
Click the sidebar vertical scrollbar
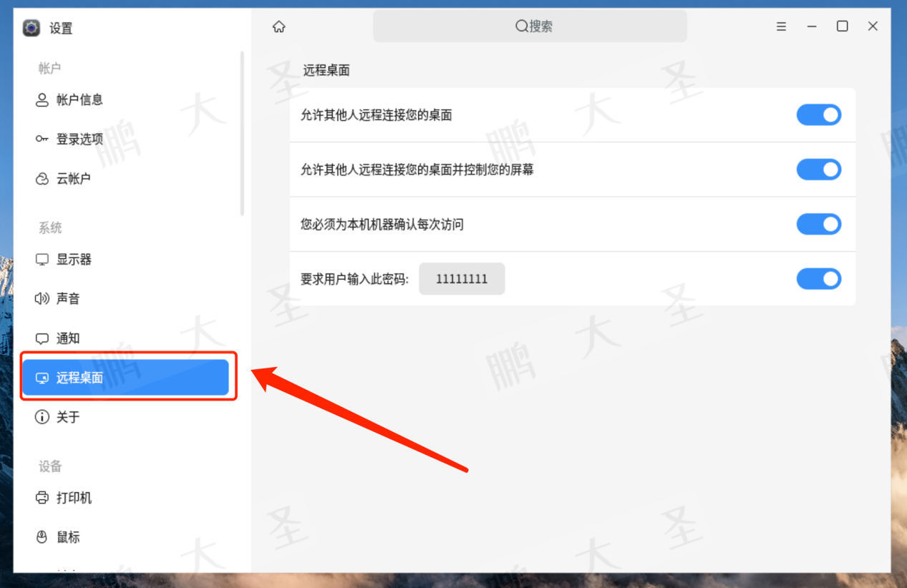point(243,134)
